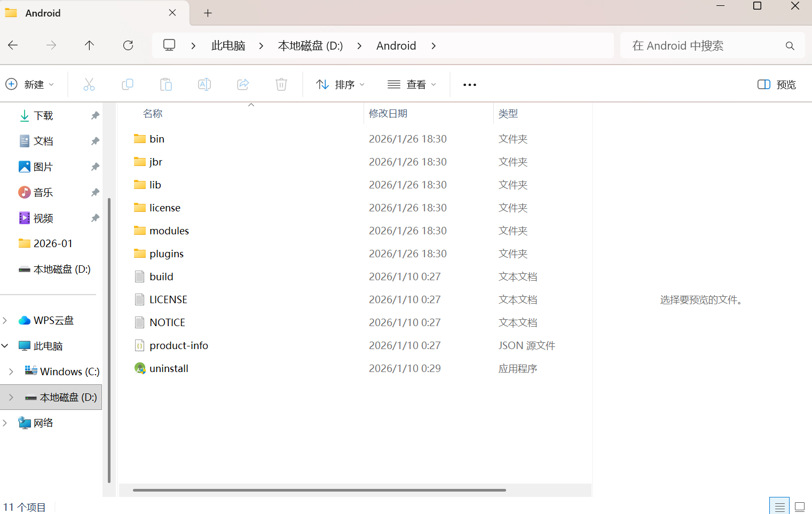Select 网络 in navigation pane
The width and height of the screenshot is (812, 514).
point(43,423)
